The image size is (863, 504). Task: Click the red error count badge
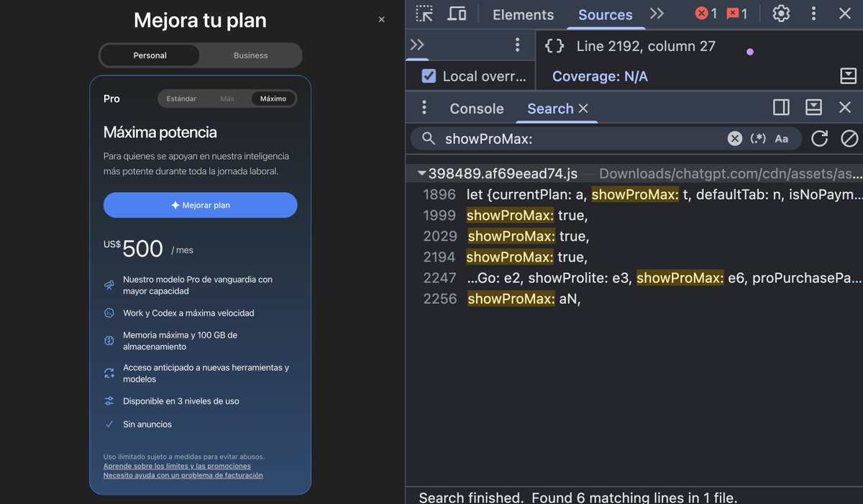706,14
